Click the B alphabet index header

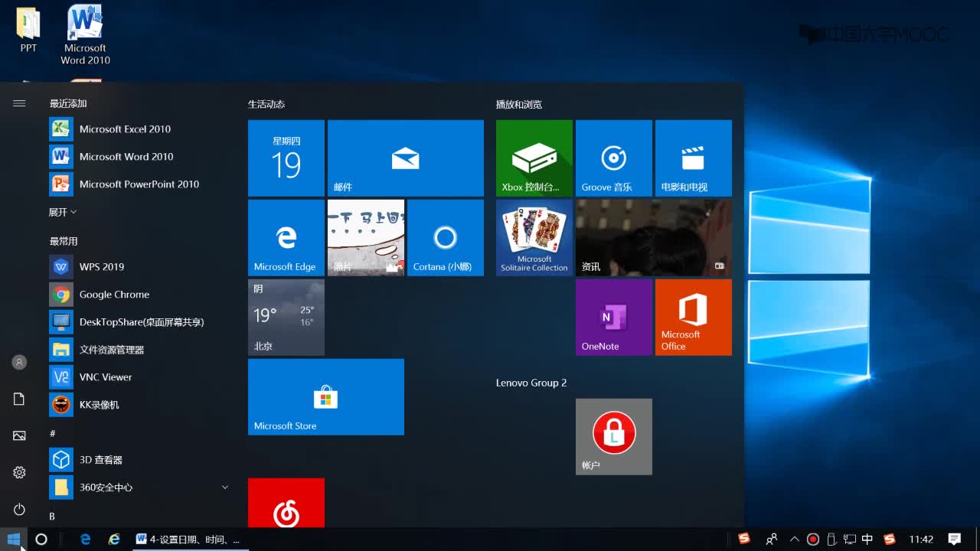(x=52, y=517)
